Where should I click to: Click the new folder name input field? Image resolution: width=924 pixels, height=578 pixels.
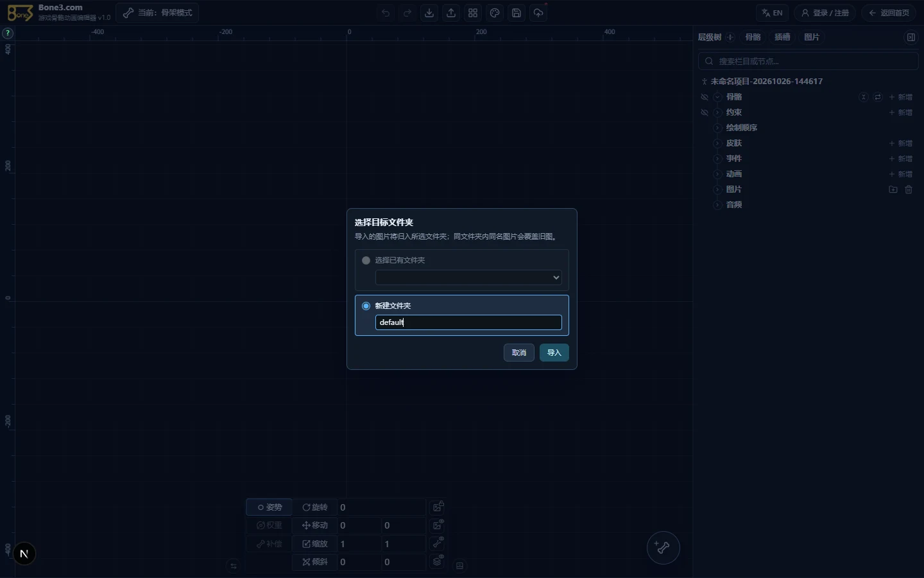468,322
